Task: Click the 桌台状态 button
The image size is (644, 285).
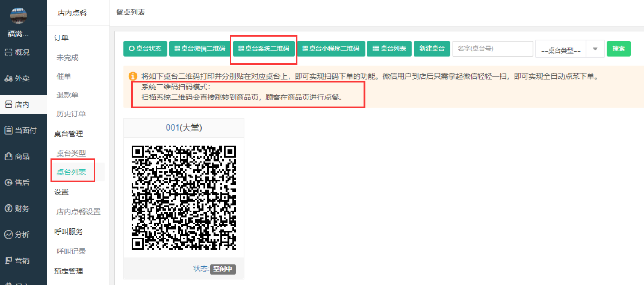Action: tap(145, 49)
